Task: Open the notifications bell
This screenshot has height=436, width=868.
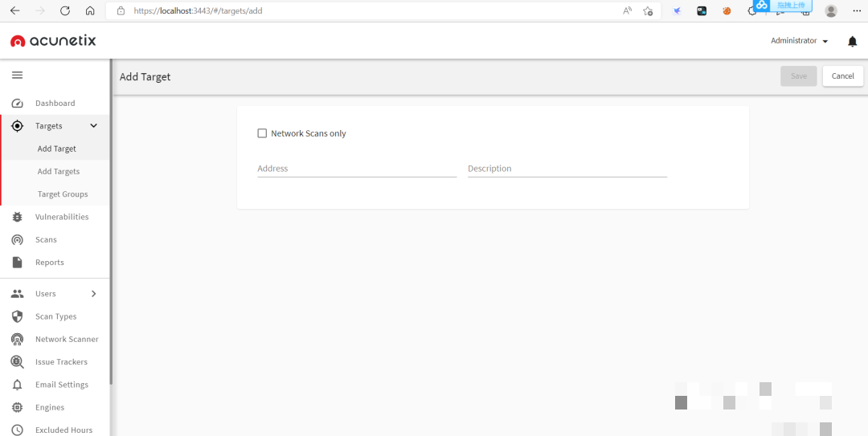Action: (853, 42)
